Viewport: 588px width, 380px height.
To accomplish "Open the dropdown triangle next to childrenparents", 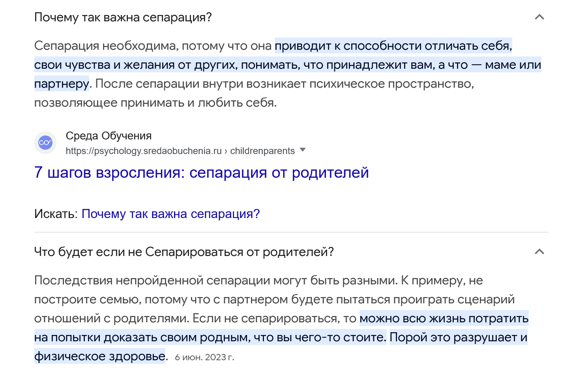I will 303,150.
